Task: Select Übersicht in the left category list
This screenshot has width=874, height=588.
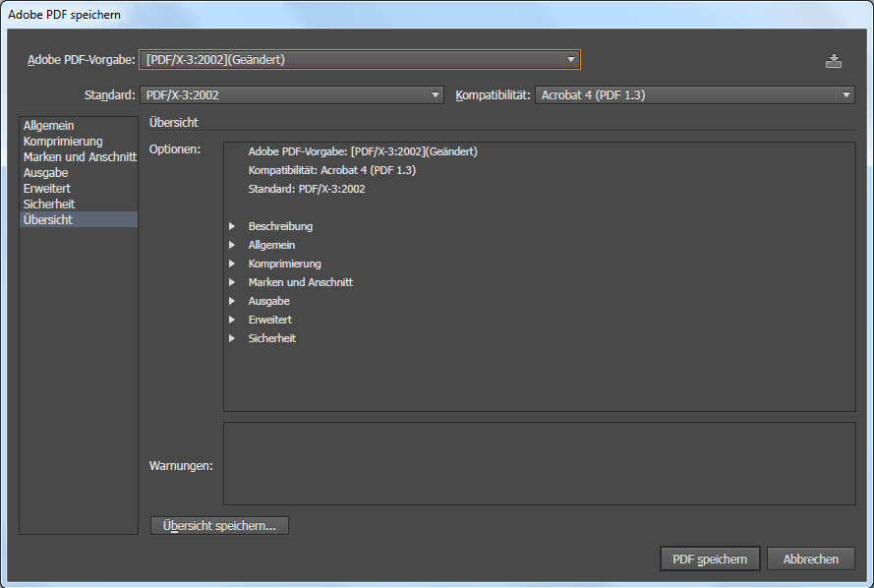Action: [48, 220]
